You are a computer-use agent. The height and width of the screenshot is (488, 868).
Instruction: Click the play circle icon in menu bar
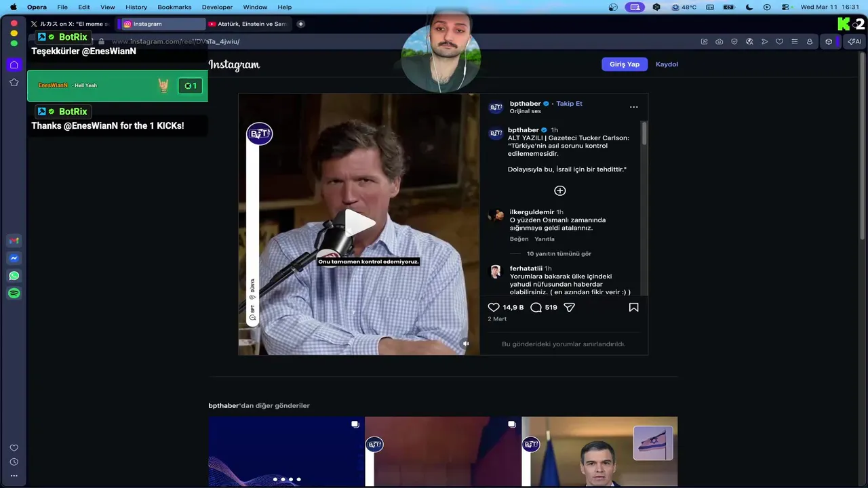767,7
